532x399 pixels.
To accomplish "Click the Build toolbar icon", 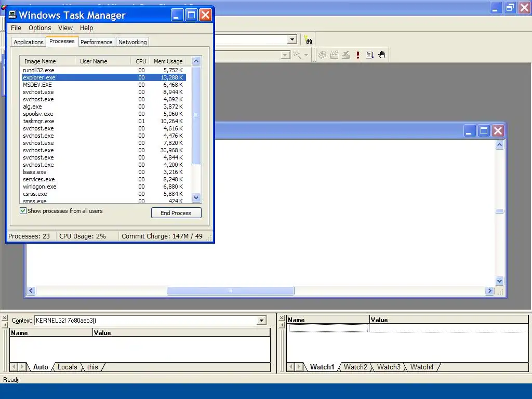I will [x=334, y=55].
